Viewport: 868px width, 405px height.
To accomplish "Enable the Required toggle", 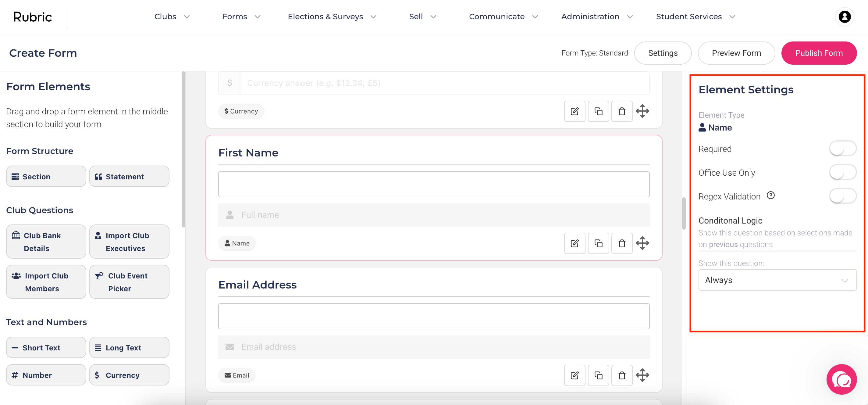I will coord(842,149).
